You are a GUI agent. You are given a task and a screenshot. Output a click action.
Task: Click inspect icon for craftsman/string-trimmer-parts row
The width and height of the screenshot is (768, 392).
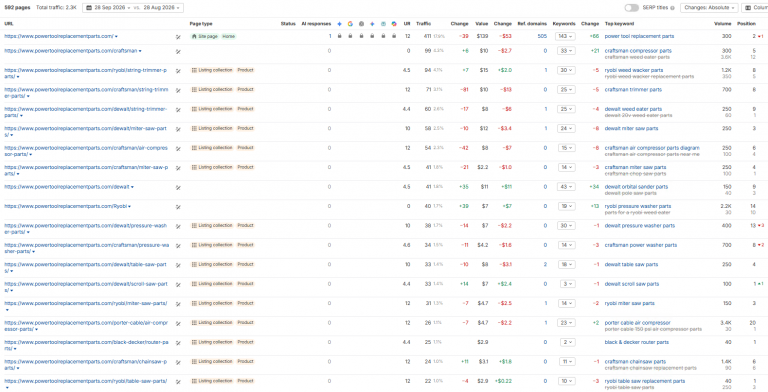point(178,90)
